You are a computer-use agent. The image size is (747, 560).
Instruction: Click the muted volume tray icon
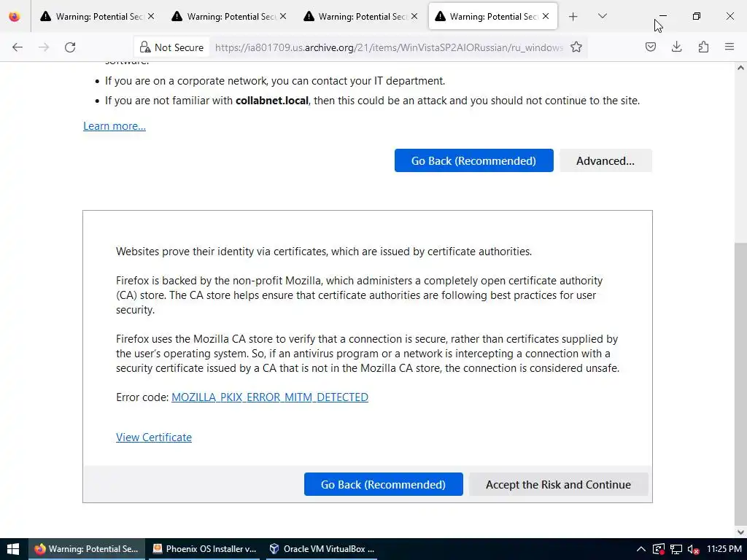693,549
